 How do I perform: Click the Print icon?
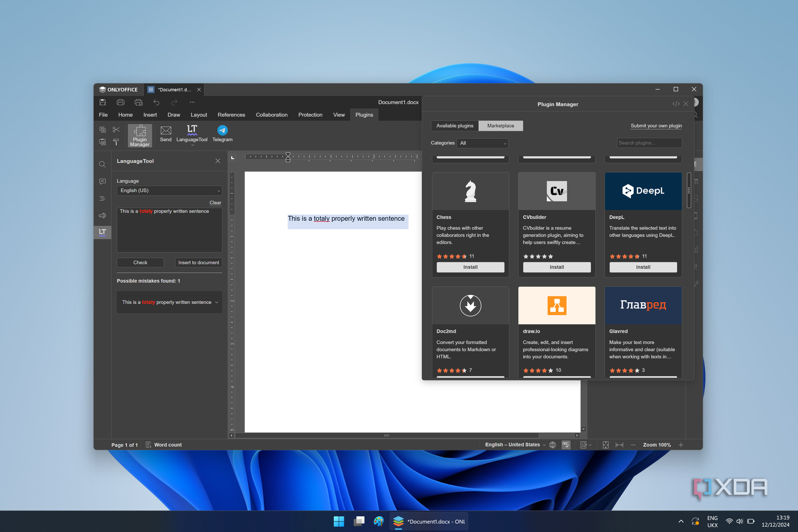[x=120, y=102]
